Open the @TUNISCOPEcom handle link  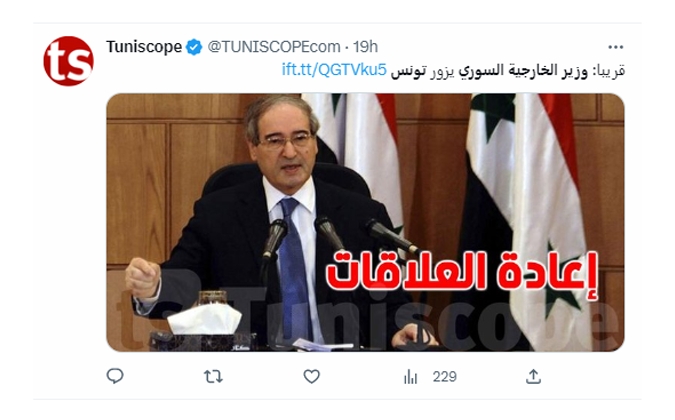pyautogui.click(x=274, y=46)
